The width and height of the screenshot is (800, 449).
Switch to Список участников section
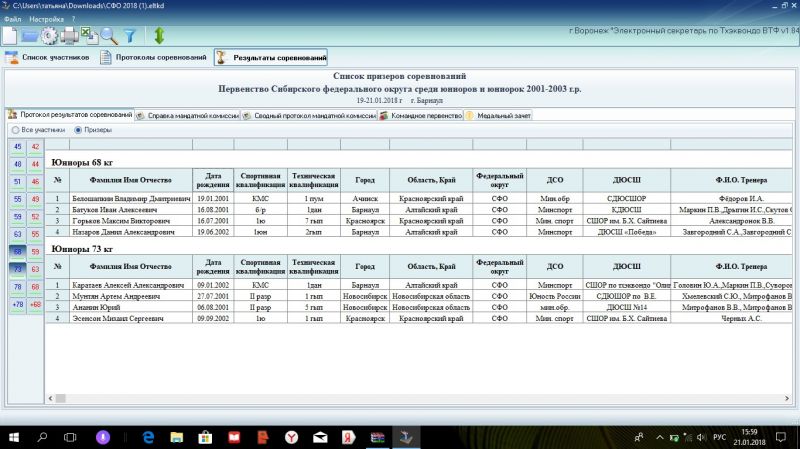48,57
